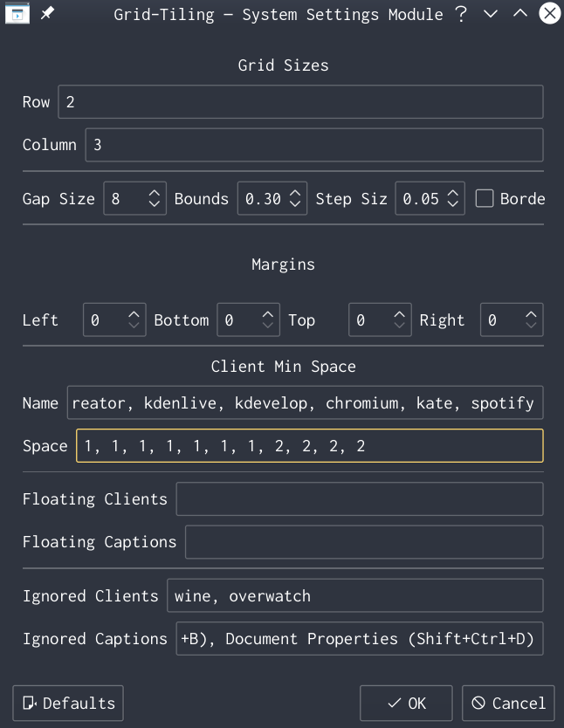
Task: Edit the Column grid size field
Action: coord(313,145)
